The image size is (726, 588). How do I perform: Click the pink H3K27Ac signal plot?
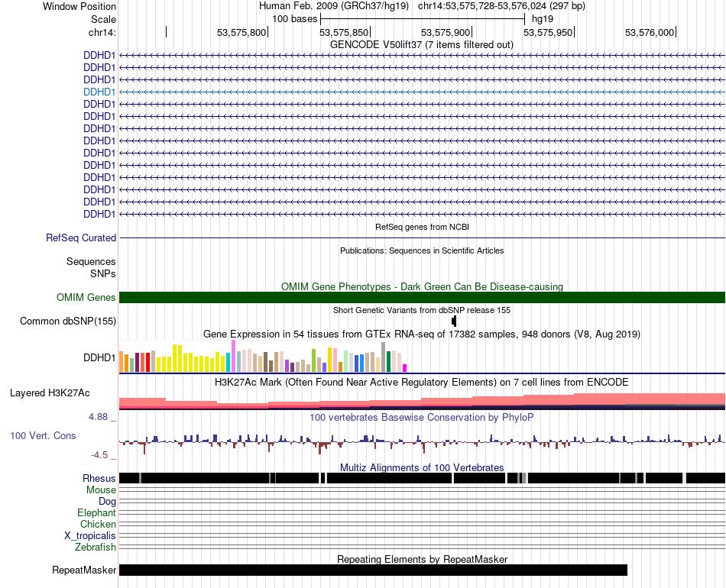(x=423, y=401)
